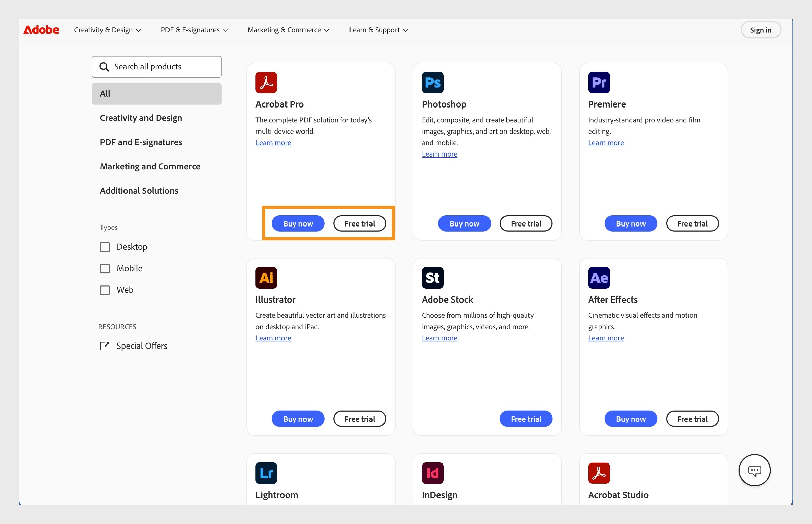Image resolution: width=812 pixels, height=524 pixels.
Task: Open the chat support bubble icon
Action: pos(754,470)
